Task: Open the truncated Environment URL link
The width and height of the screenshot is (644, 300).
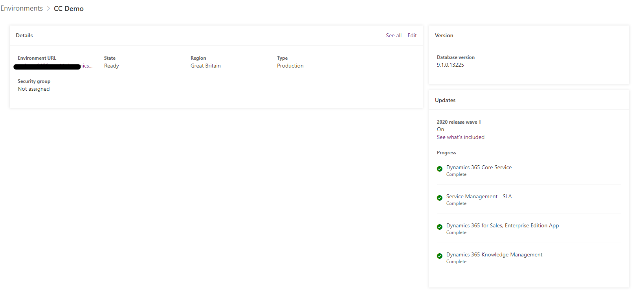Action: pyautogui.click(x=55, y=66)
